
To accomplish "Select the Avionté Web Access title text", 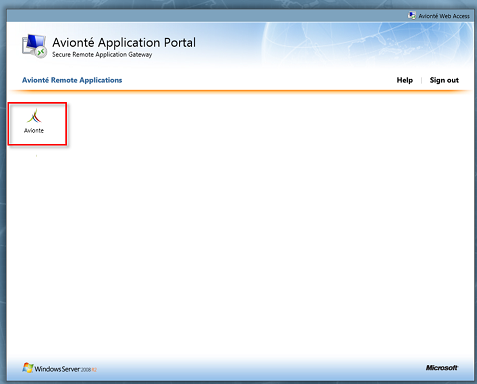I will click(444, 16).
